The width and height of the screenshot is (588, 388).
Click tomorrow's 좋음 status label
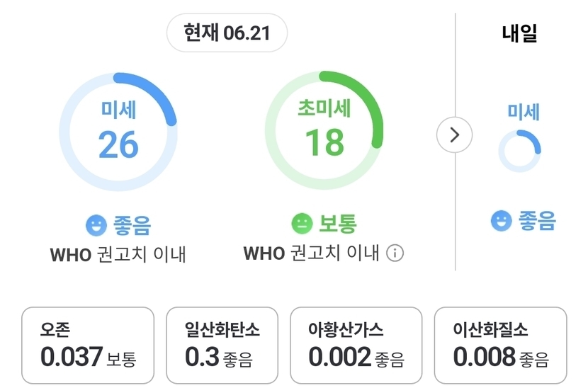point(537,220)
